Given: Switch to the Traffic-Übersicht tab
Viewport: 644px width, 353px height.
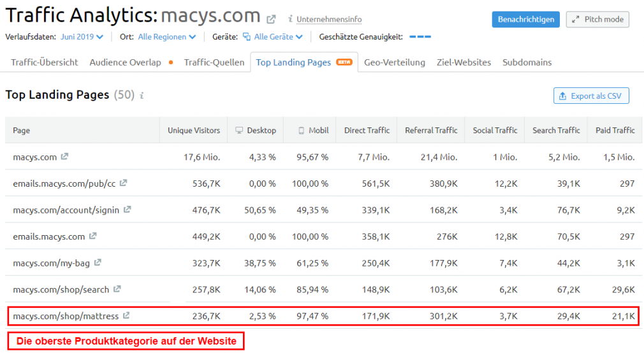Looking at the screenshot, I should (x=45, y=62).
